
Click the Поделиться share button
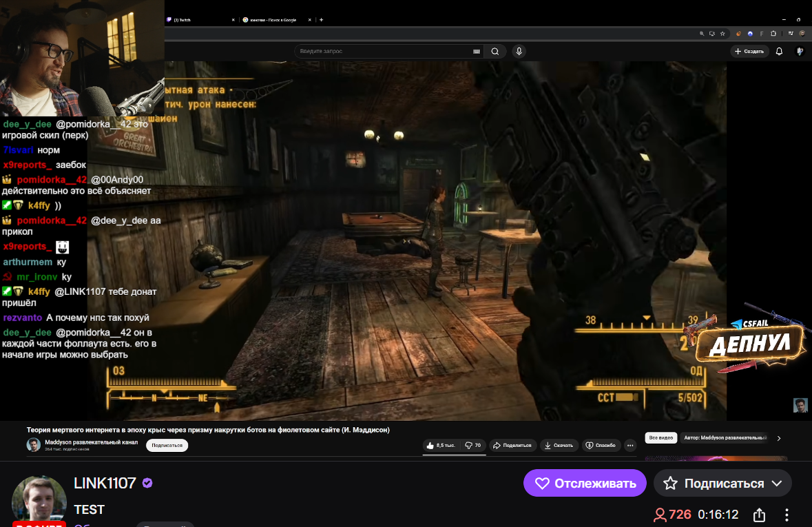tap(512, 446)
